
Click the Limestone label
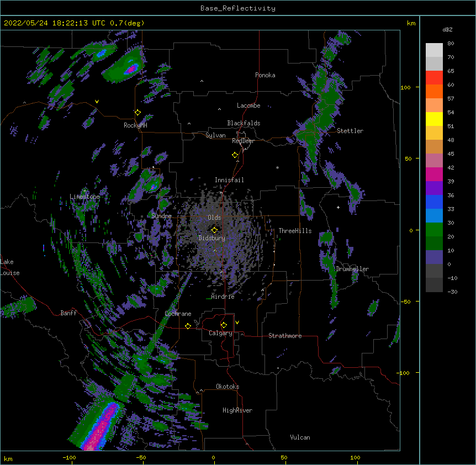click(x=84, y=197)
